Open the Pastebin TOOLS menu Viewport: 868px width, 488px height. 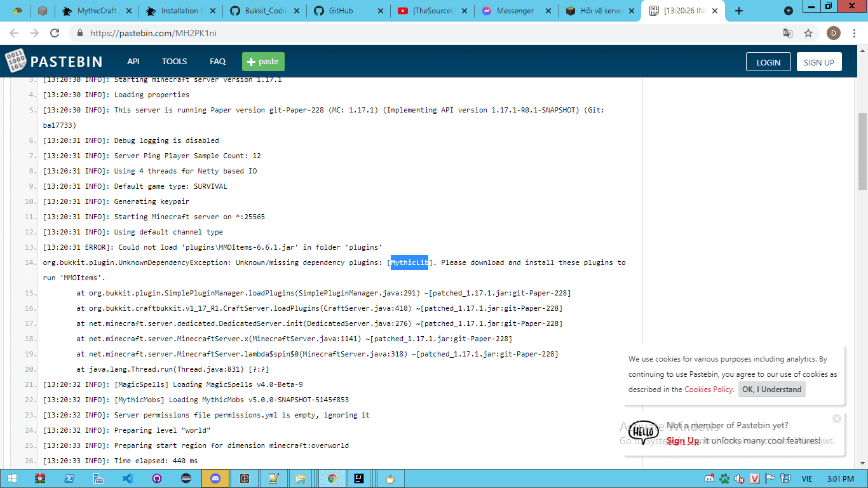click(x=174, y=62)
